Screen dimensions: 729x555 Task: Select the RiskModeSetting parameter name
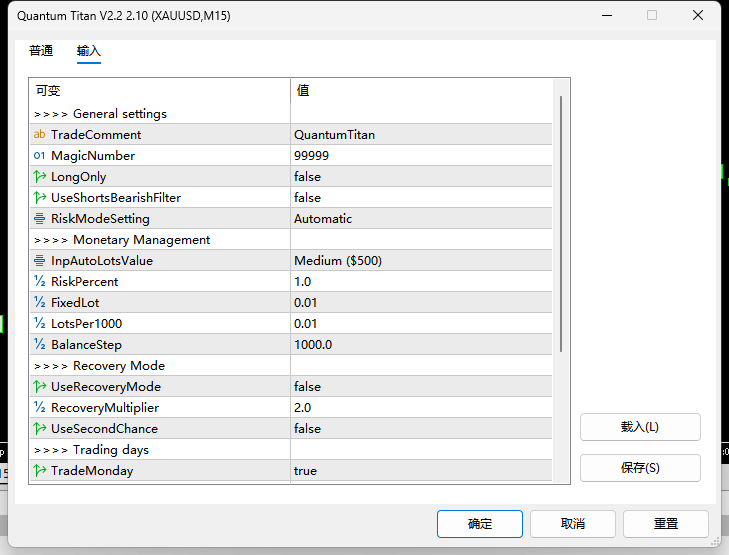coord(100,218)
